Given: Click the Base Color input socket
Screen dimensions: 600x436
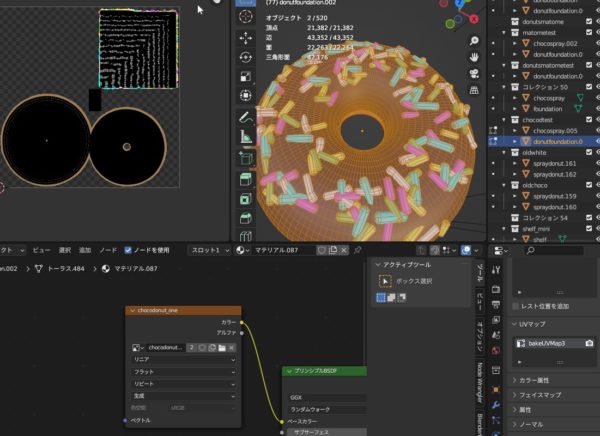Looking at the screenshot, I should pos(285,421).
